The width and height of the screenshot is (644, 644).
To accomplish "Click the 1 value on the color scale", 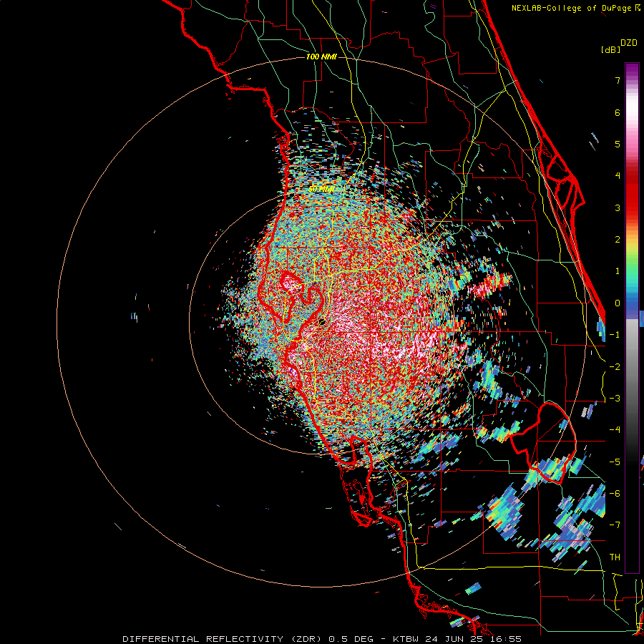I will 618,271.
